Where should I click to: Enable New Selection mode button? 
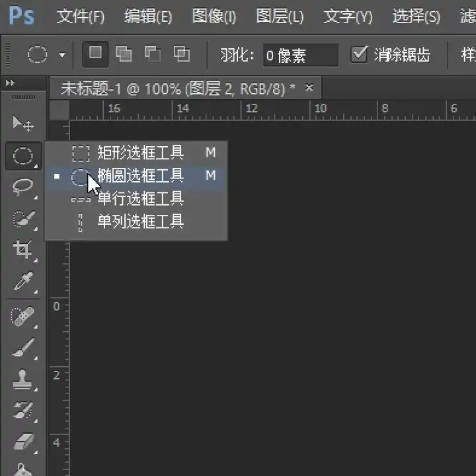coord(95,54)
